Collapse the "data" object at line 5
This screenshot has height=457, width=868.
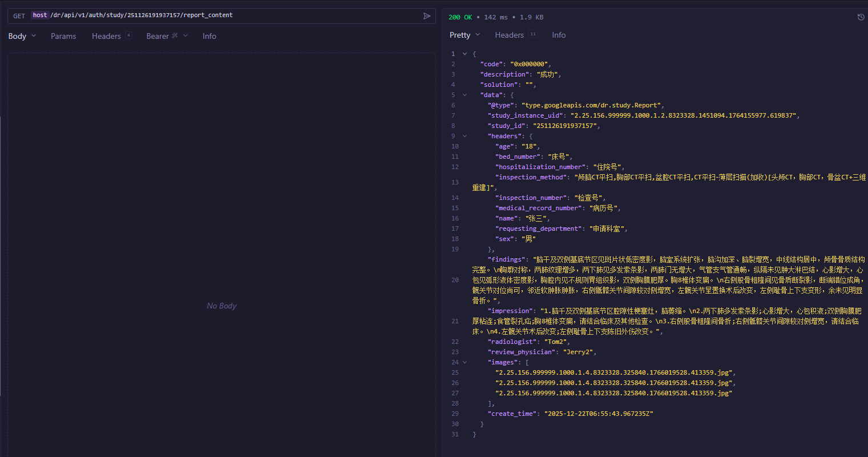click(x=465, y=95)
